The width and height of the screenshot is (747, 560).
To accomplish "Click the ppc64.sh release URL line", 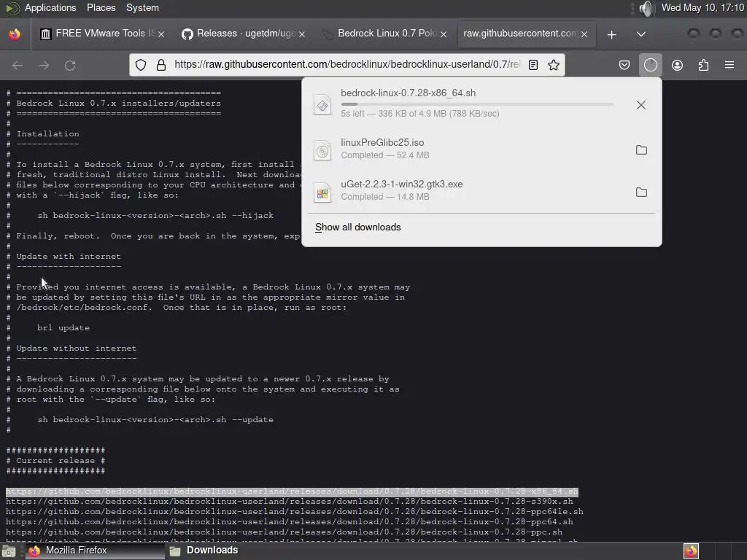I will pyautogui.click(x=289, y=522).
